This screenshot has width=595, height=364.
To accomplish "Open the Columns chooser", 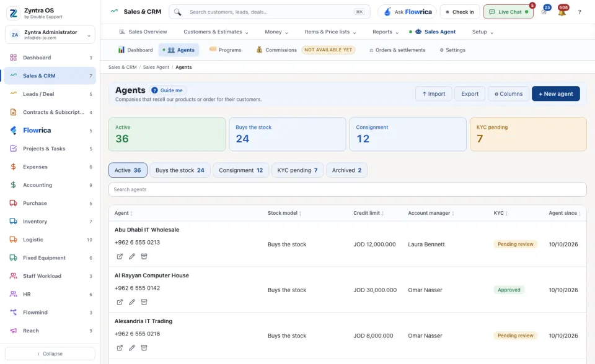I will point(508,93).
